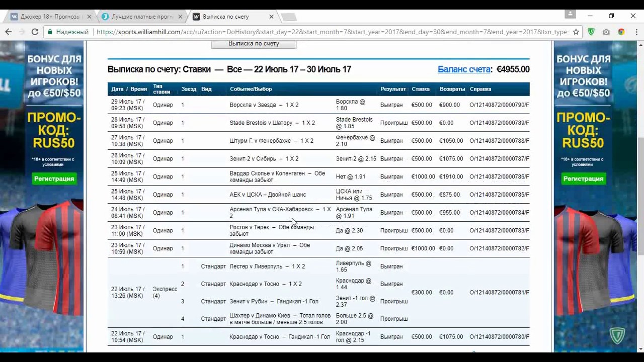The height and width of the screenshot is (362, 644).
Task: Click 'Регистрация' on the right banner
Action: tap(584, 178)
